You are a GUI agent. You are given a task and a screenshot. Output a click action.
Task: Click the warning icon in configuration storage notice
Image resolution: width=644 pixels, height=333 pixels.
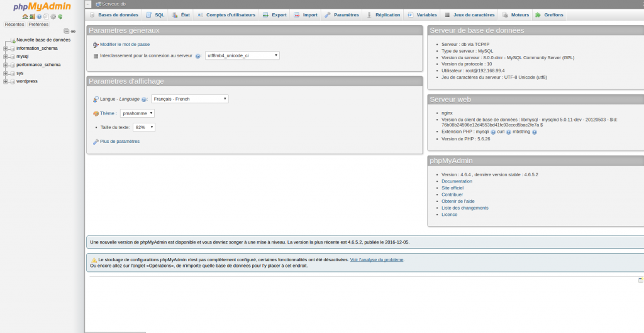[94, 260]
